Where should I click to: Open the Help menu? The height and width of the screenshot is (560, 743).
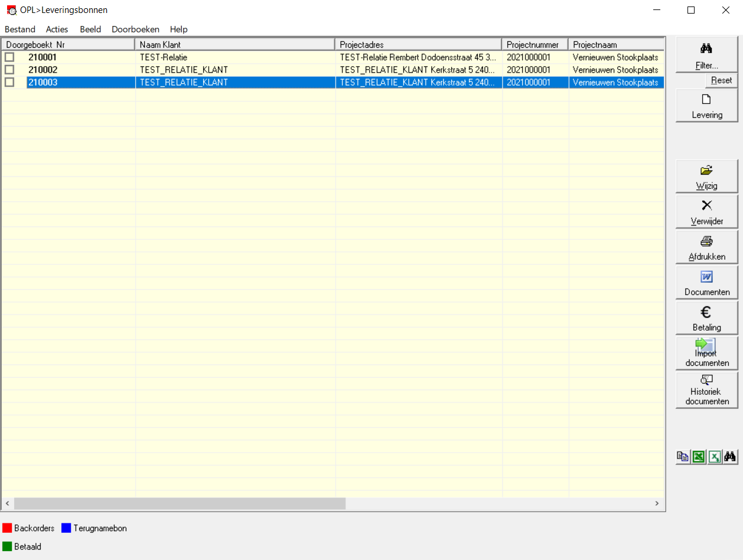tap(179, 29)
